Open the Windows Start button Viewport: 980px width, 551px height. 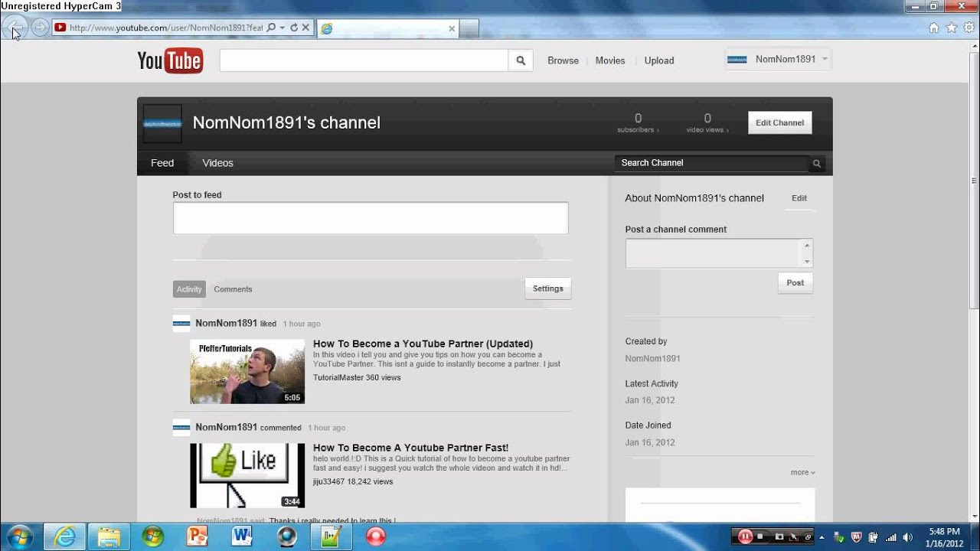pos(19,536)
